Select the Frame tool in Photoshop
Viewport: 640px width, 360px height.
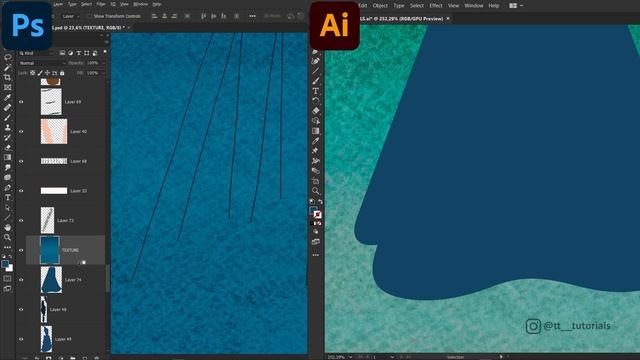pyautogui.click(x=7, y=87)
